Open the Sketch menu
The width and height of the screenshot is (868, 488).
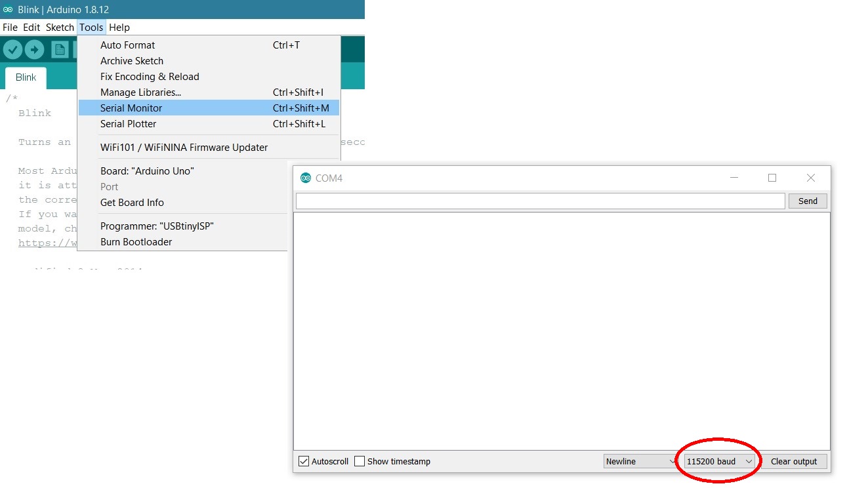[x=60, y=28]
